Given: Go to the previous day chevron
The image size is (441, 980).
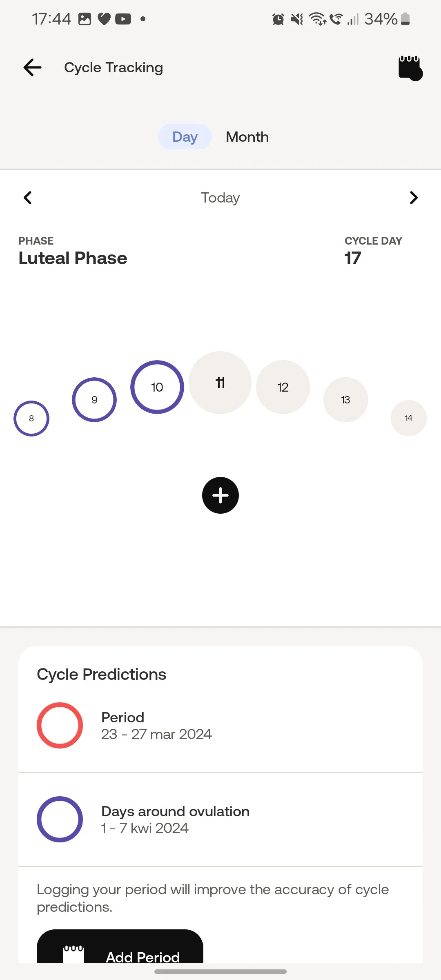Looking at the screenshot, I should [x=28, y=198].
